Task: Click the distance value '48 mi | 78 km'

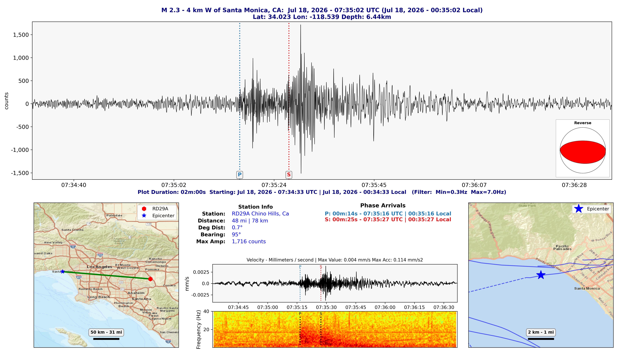Action: 250,221
